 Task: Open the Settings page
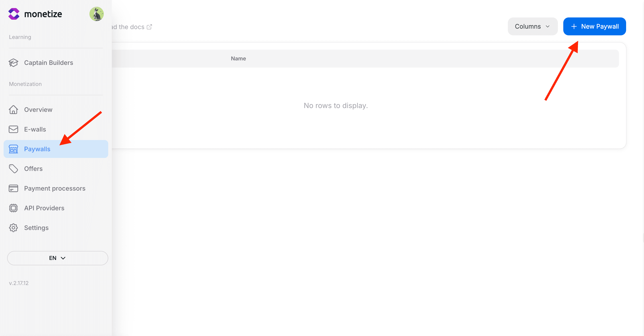[36, 228]
